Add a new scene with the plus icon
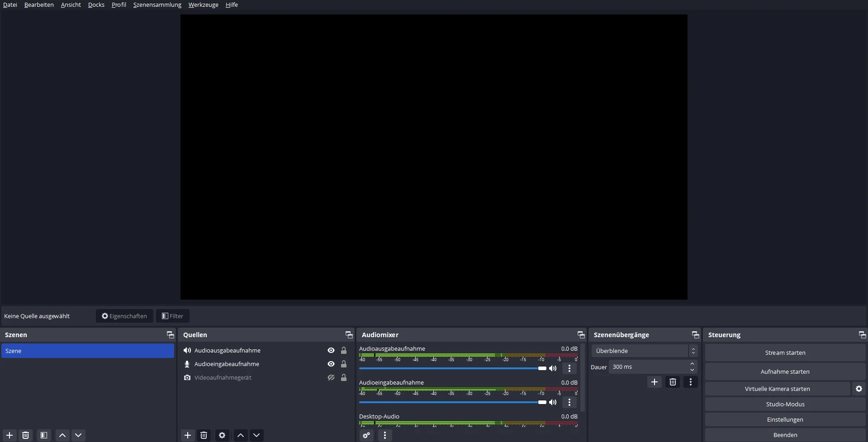This screenshot has width=868, height=442. pos(9,435)
